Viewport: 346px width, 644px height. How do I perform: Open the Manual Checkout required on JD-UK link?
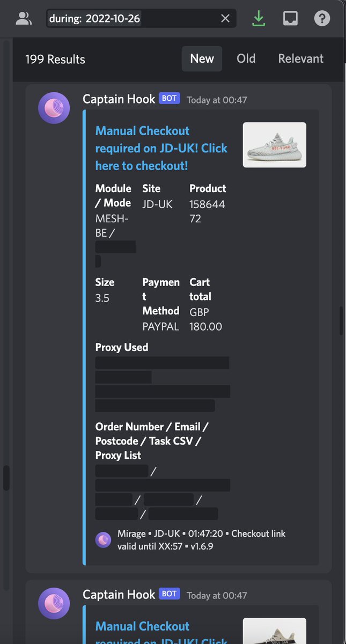click(x=161, y=148)
